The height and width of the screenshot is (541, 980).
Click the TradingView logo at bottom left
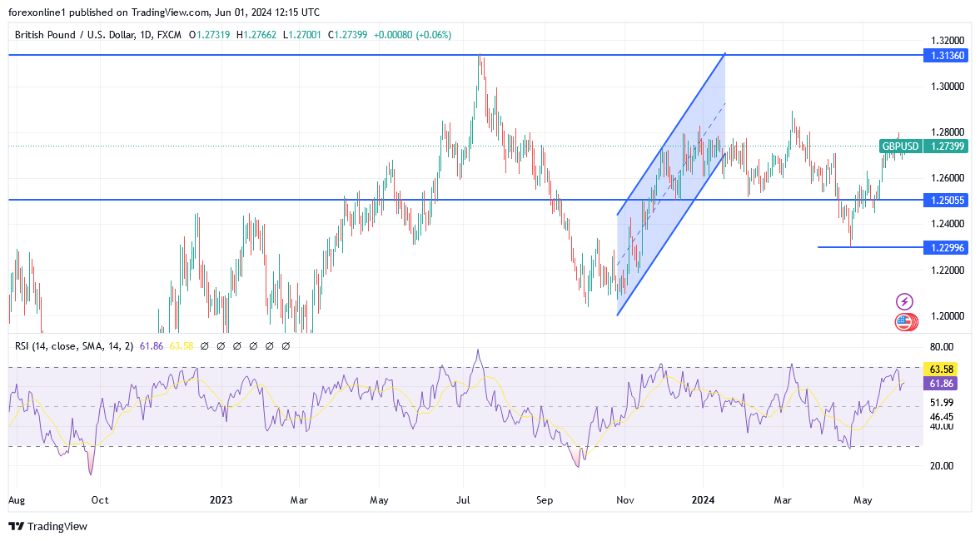[x=47, y=526]
